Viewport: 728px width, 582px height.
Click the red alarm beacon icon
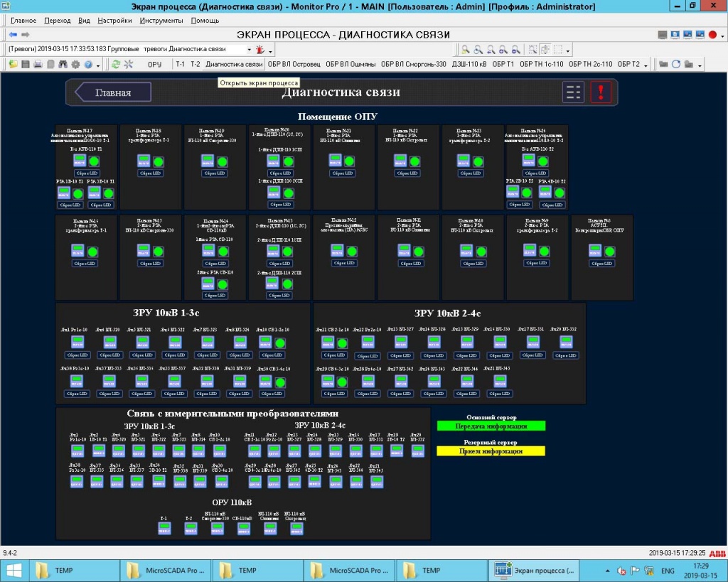pyautogui.click(x=260, y=50)
